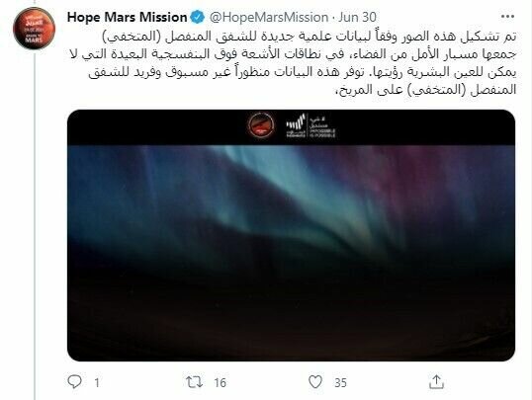This screenshot has width=532, height=400.
Task: Open the Jun 30 tweet timestamp
Action: 357,17
